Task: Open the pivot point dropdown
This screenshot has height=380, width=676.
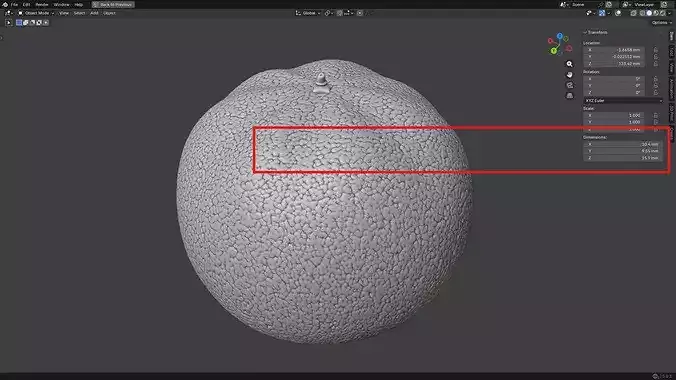Action: coord(329,13)
